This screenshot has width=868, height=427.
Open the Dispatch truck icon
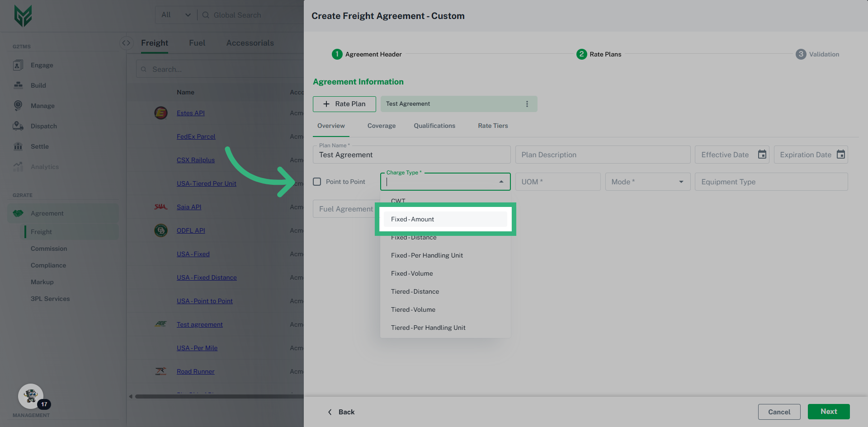18,126
